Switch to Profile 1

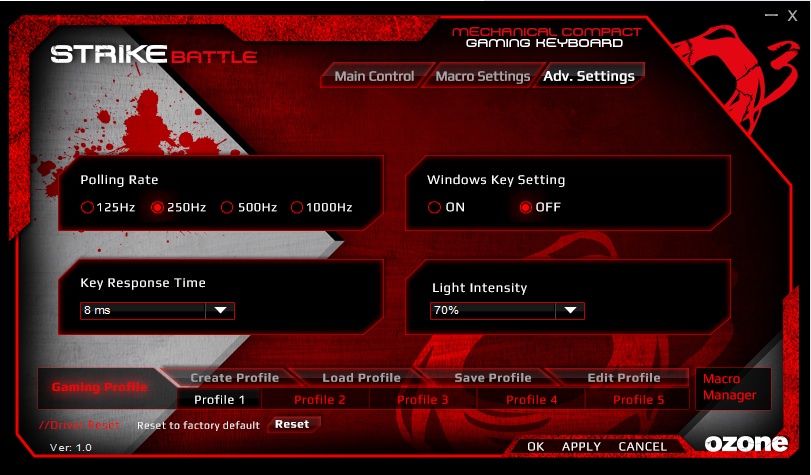tap(219, 399)
